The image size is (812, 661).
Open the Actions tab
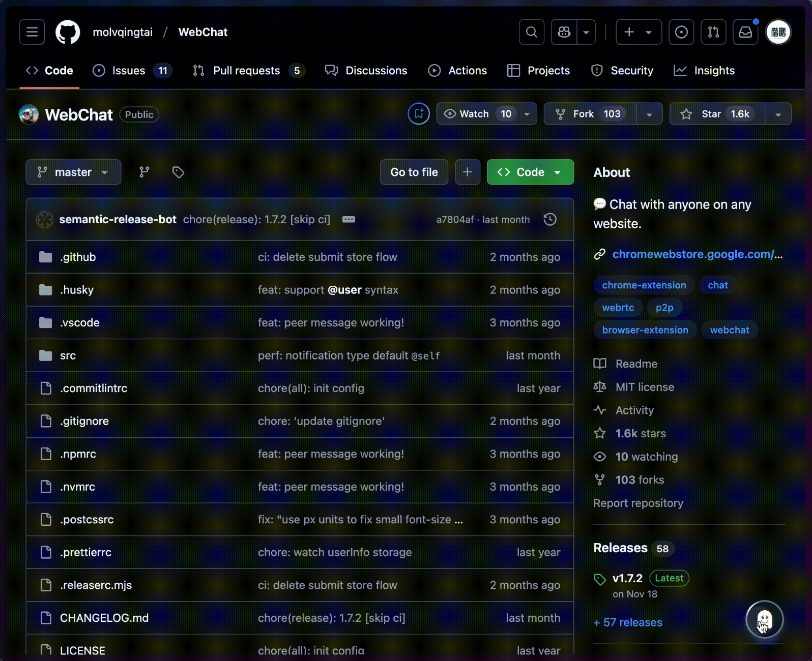pyautogui.click(x=457, y=71)
